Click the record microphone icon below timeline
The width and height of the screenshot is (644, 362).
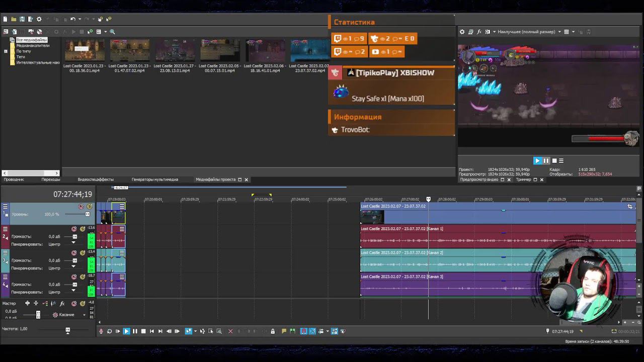point(101,331)
